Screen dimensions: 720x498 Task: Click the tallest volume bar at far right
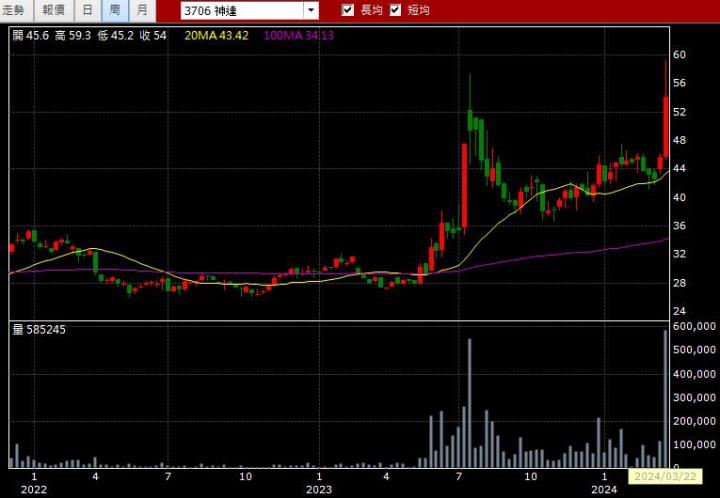pyautogui.click(x=665, y=400)
